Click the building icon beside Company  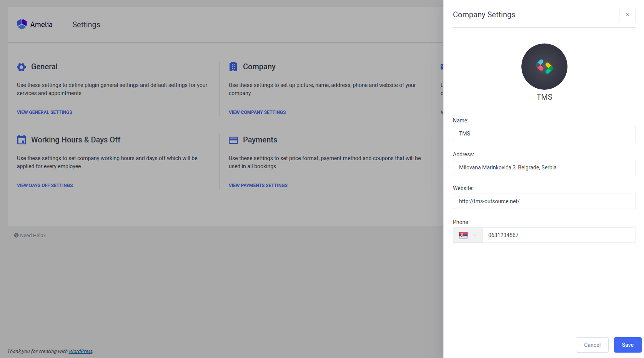[x=233, y=66]
